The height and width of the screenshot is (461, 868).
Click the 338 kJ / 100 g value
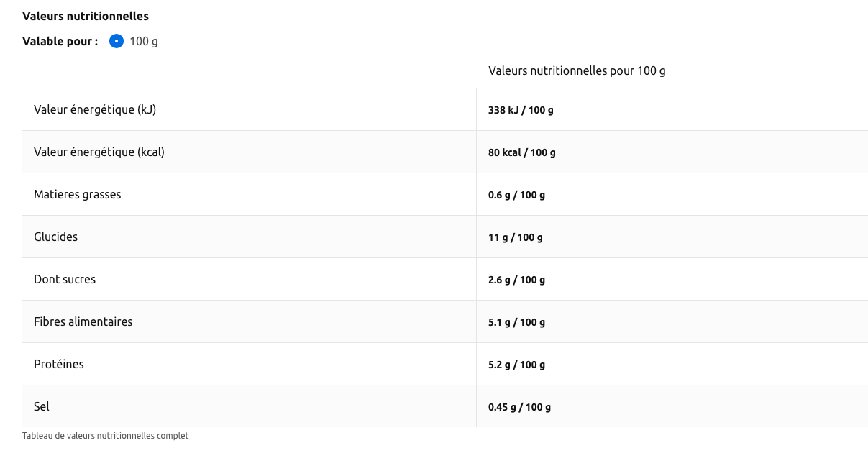tap(521, 110)
